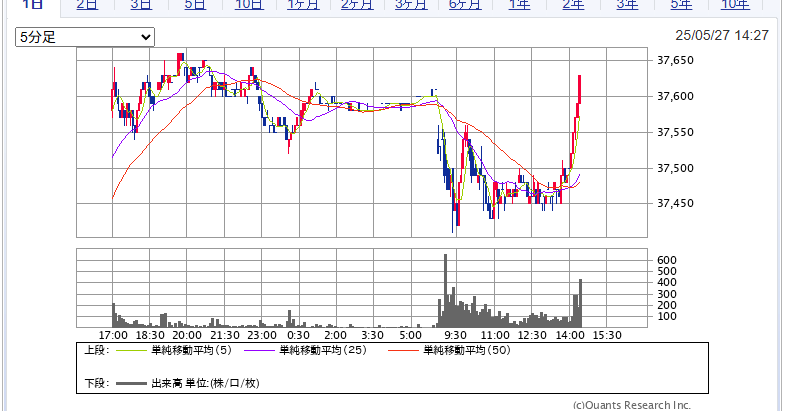This screenshot has height=411, width=798.
Task: Open the 2ヶ月 period tab
Action: (357, 6)
